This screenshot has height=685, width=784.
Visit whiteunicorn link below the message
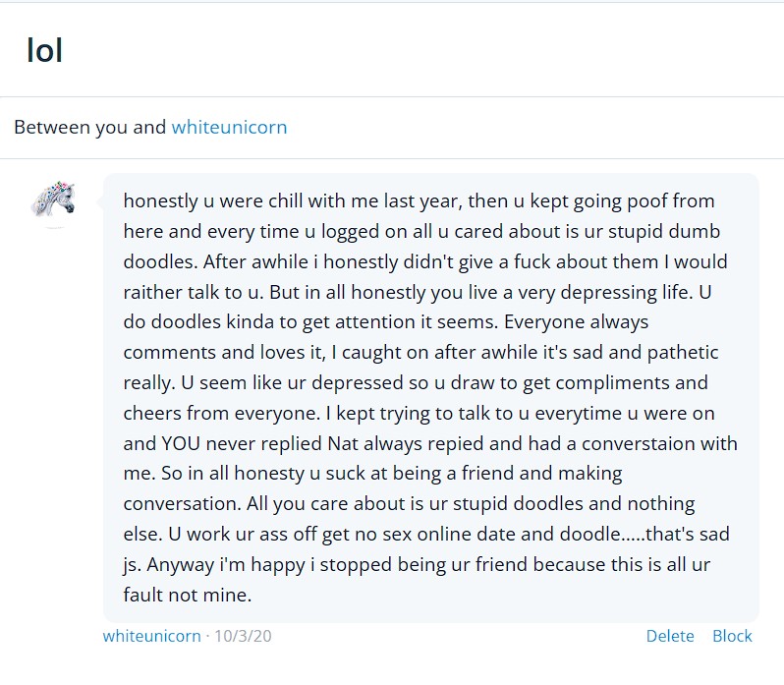click(x=151, y=636)
